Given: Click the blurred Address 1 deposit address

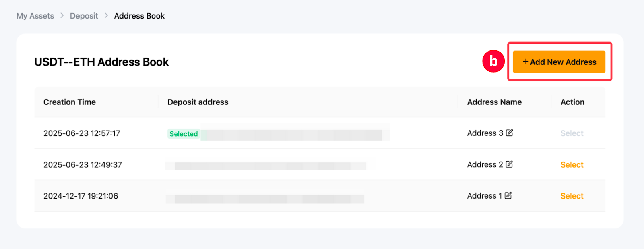Looking at the screenshot, I should point(269,198).
